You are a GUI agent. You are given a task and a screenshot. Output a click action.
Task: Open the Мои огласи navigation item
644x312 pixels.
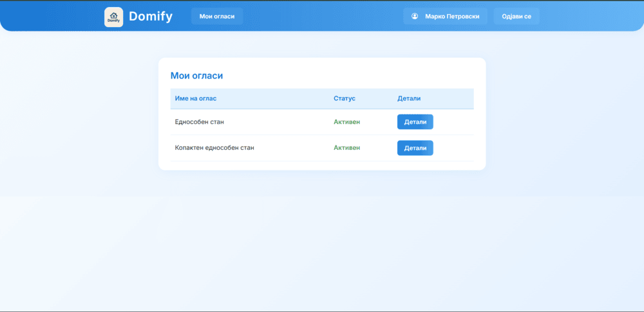click(217, 16)
